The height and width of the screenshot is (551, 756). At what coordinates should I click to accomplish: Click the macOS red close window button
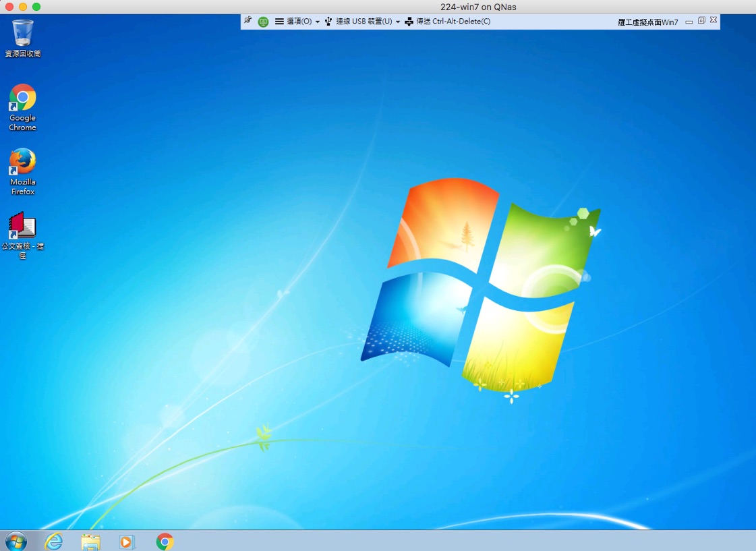point(9,7)
